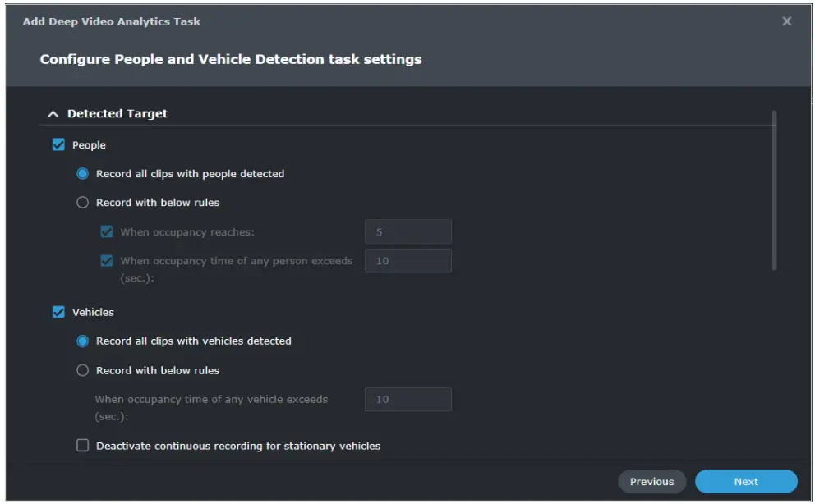The width and height of the screenshot is (815, 504).
Task: Enable the People detection checkbox
Action: pyautogui.click(x=58, y=144)
